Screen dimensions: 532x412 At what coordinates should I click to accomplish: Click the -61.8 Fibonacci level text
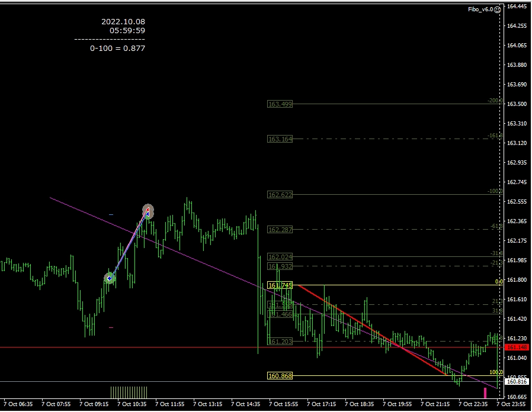[x=496, y=226]
